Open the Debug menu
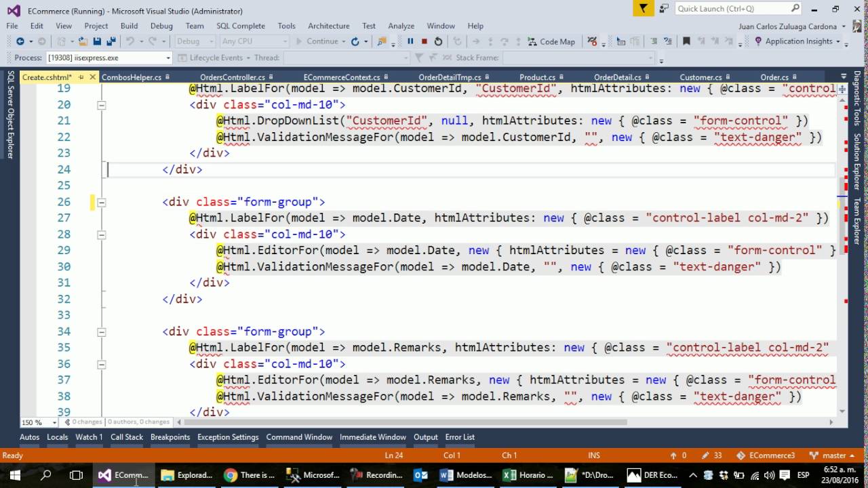The width and height of the screenshot is (868, 488). pos(161,26)
